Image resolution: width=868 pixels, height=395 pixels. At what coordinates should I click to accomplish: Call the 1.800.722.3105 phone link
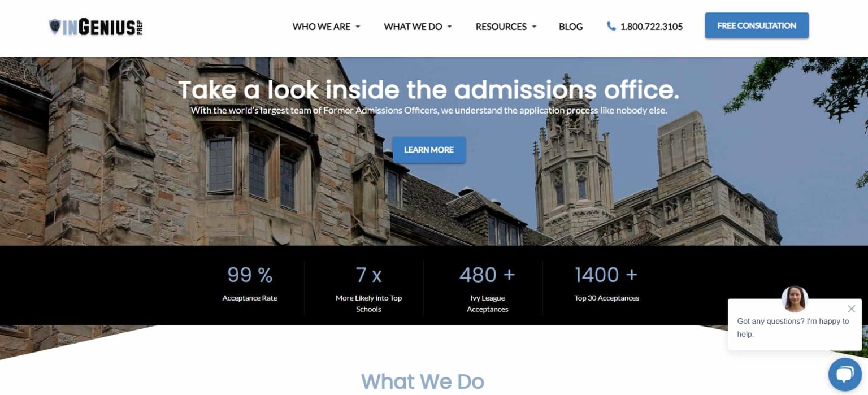(x=651, y=26)
